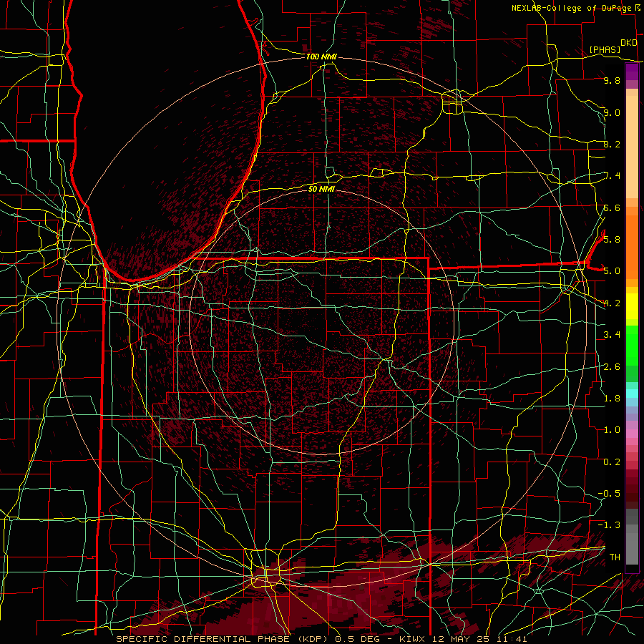Click the NEXLAB-College of DuPage label
Image resolution: width=644 pixels, height=644 pixels.
[x=573, y=8]
